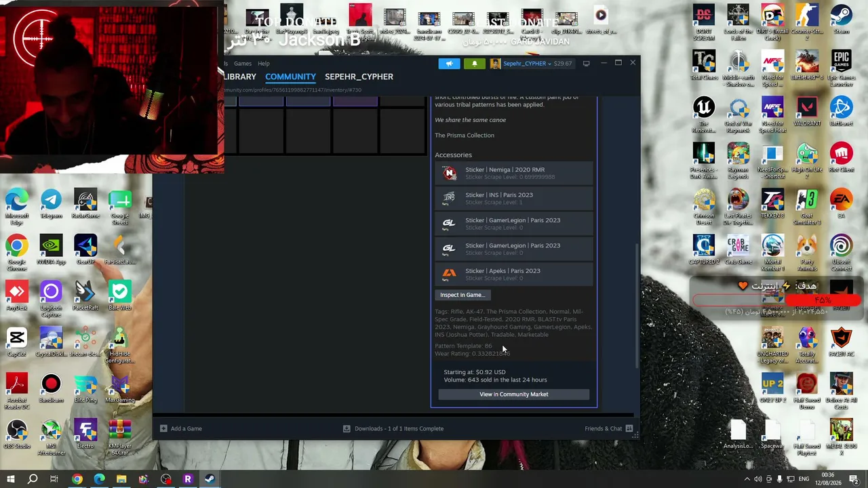Click the Steam inventory URL bar
Image resolution: width=868 pixels, height=488 pixels.
[x=293, y=89]
